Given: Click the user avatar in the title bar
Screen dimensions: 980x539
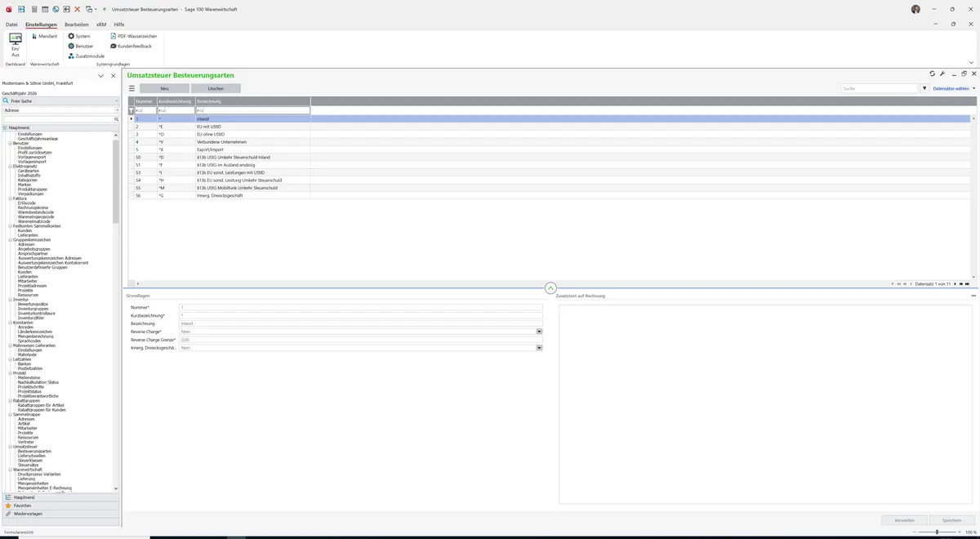Looking at the screenshot, I should [x=915, y=9].
